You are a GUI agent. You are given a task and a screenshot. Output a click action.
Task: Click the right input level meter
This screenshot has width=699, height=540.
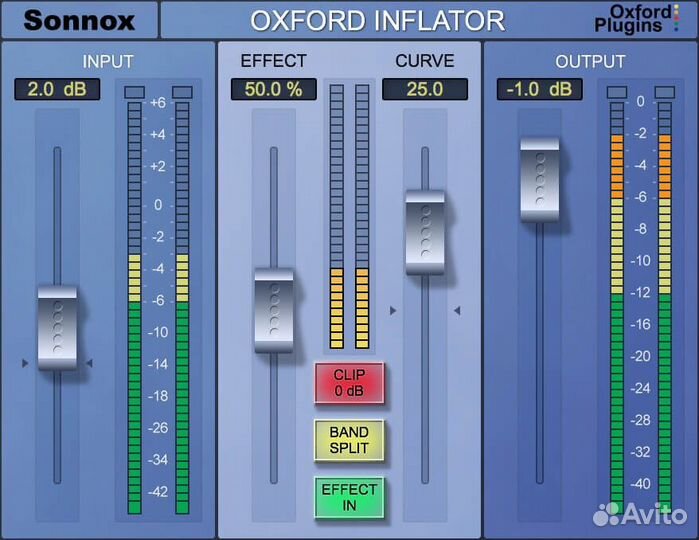[x=182, y=308]
